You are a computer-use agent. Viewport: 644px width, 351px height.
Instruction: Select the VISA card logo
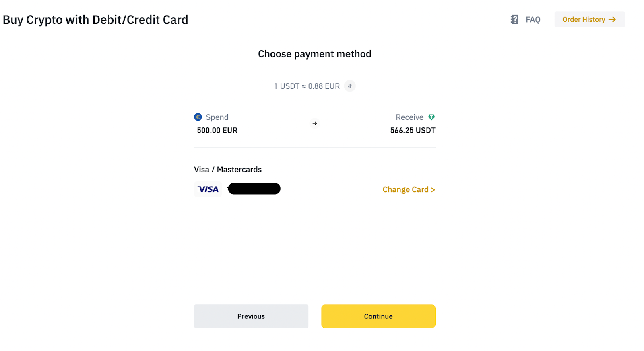click(x=208, y=189)
